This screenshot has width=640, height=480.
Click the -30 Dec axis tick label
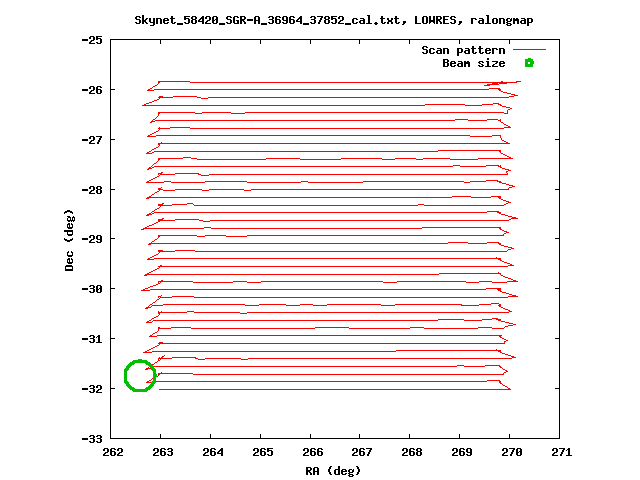coord(92,289)
